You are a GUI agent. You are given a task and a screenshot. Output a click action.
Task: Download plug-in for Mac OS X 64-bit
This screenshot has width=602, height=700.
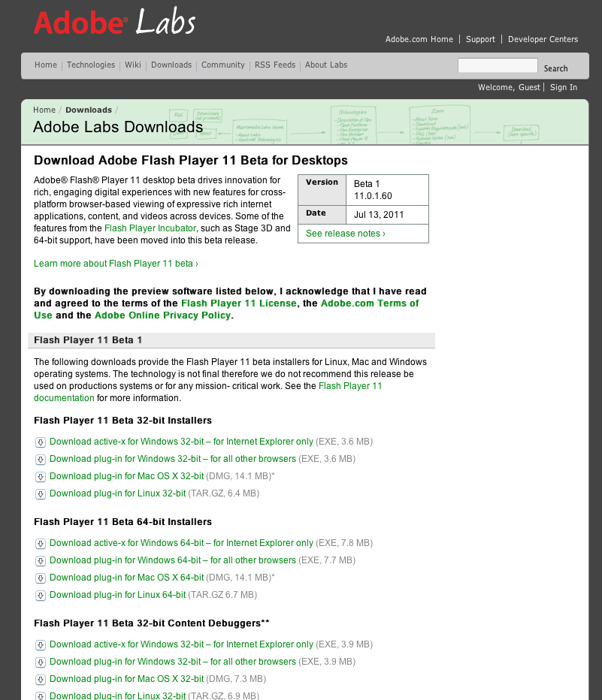[x=127, y=578]
